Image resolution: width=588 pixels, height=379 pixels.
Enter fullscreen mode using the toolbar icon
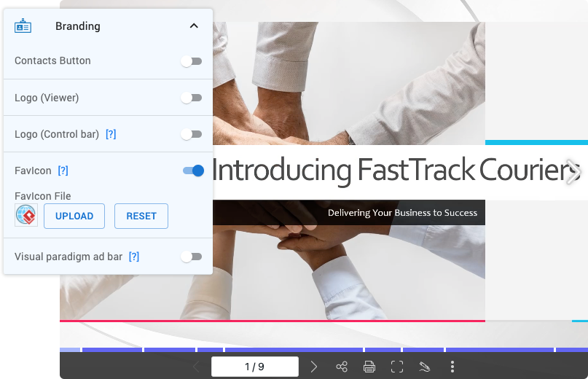pyautogui.click(x=397, y=367)
